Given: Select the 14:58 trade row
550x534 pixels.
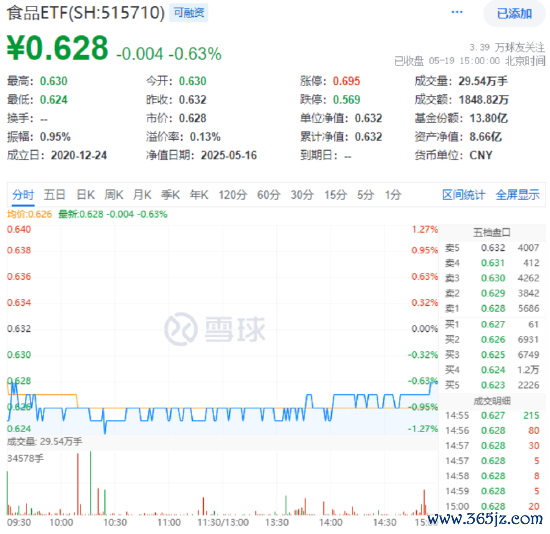Looking at the screenshot, I should click(x=492, y=476).
